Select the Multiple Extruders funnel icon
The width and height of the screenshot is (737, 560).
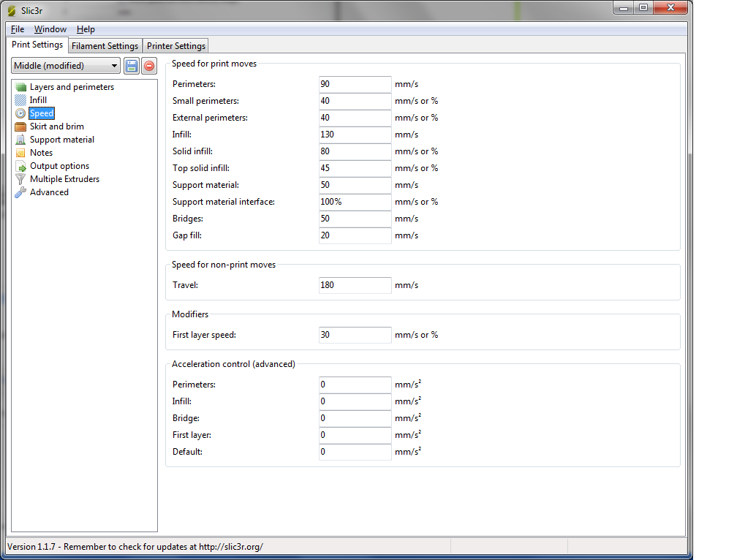click(20, 179)
